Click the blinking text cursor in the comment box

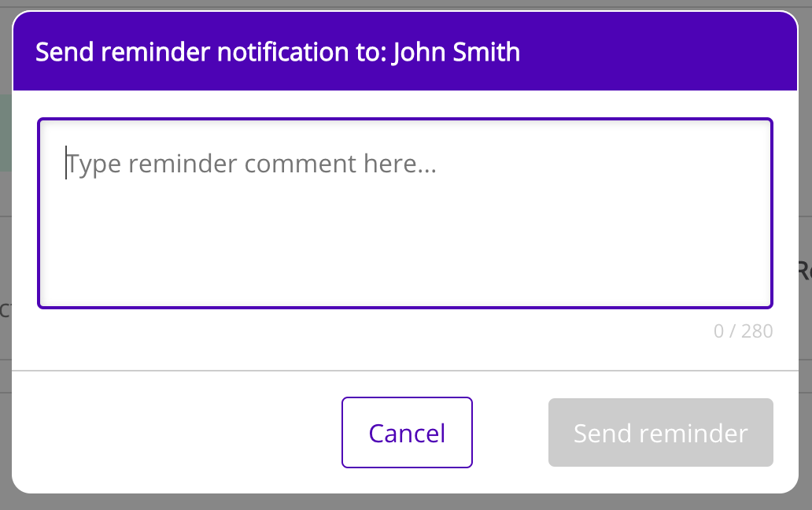tap(66, 163)
